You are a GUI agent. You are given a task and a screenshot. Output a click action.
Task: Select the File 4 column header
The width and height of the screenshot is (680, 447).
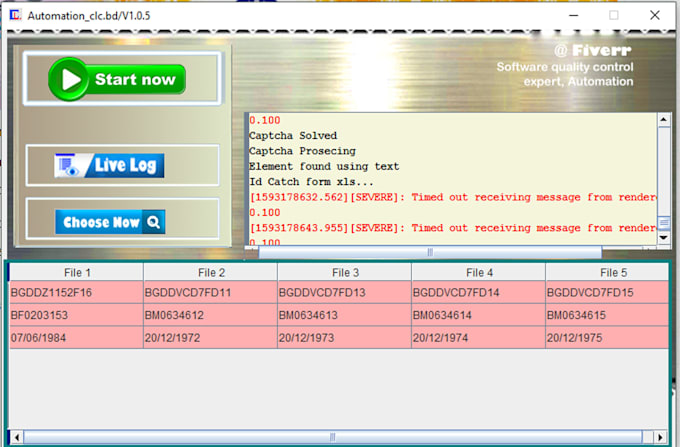[x=479, y=272]
